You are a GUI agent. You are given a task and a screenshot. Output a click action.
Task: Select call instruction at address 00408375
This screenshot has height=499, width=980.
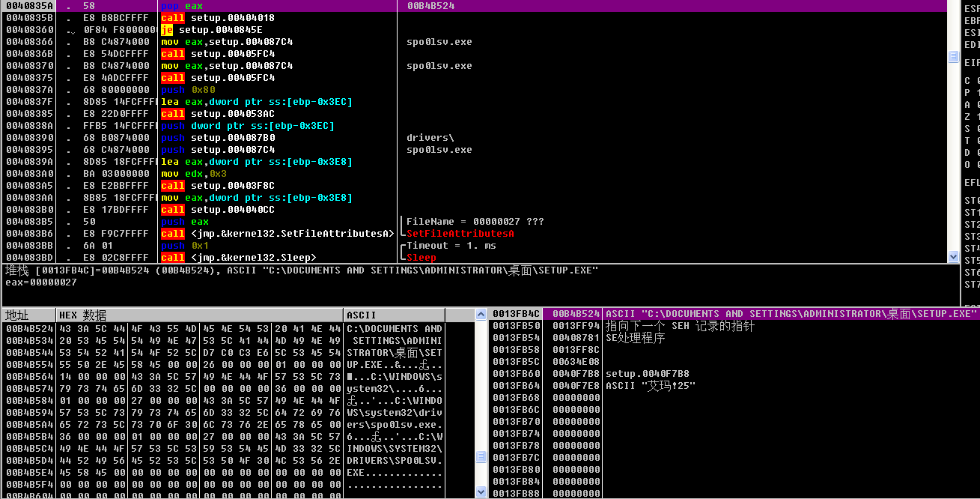[473, 78]
